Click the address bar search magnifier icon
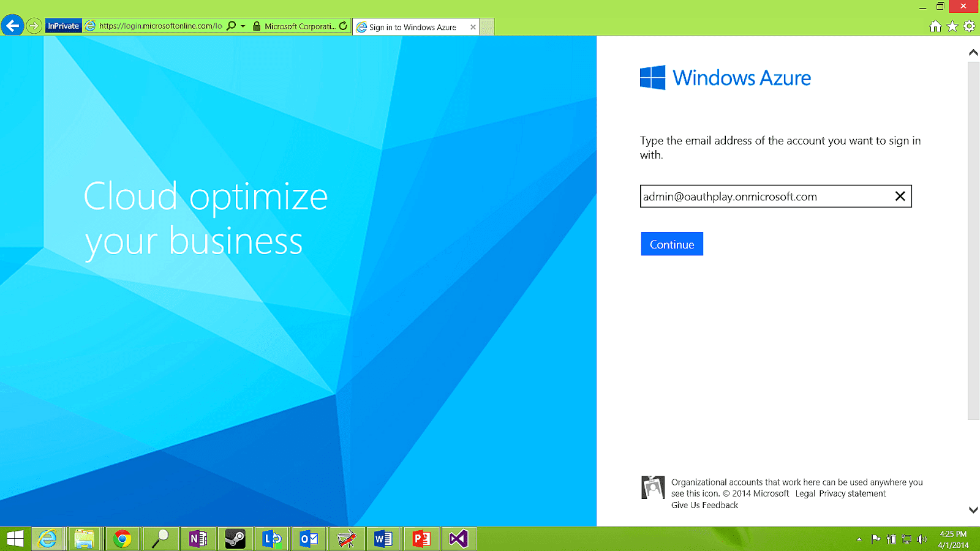980x551 pixels. pos(231,26)
